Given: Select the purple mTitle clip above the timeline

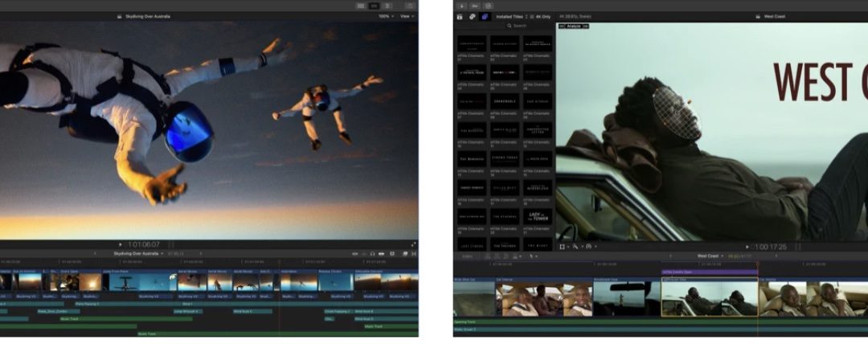Looking at the screenshot, I should (709, 272).
